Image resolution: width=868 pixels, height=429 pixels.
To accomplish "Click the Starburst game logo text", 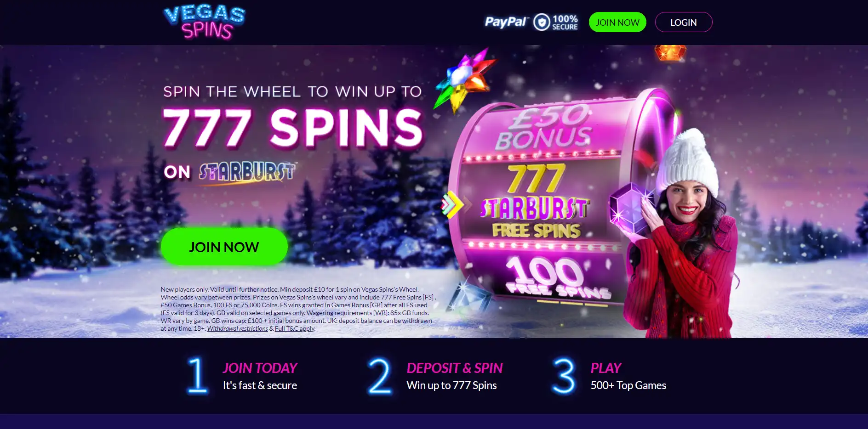I will click(247, 172).
